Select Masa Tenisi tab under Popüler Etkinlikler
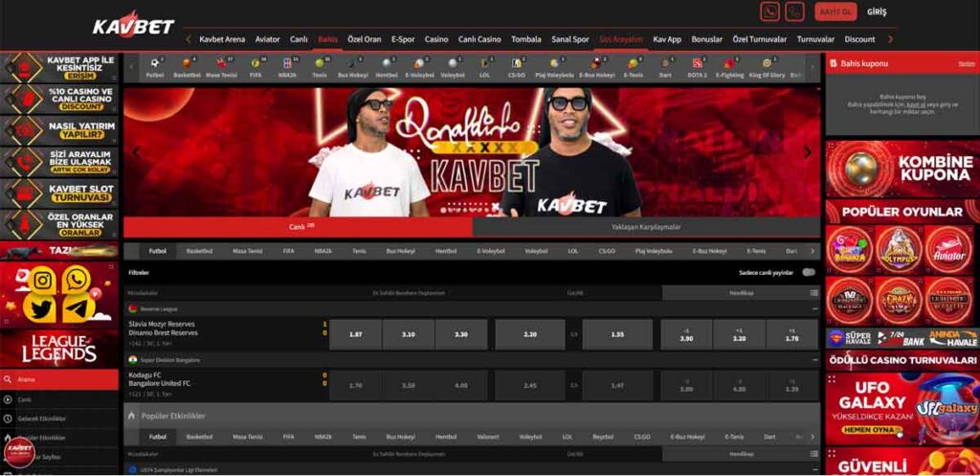Image resolution: width=980 pixels, height=476 pixels. pos(247,437)
